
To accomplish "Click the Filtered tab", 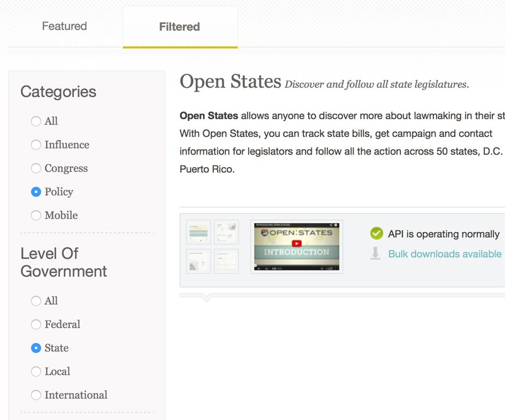I will pos(180,27).
